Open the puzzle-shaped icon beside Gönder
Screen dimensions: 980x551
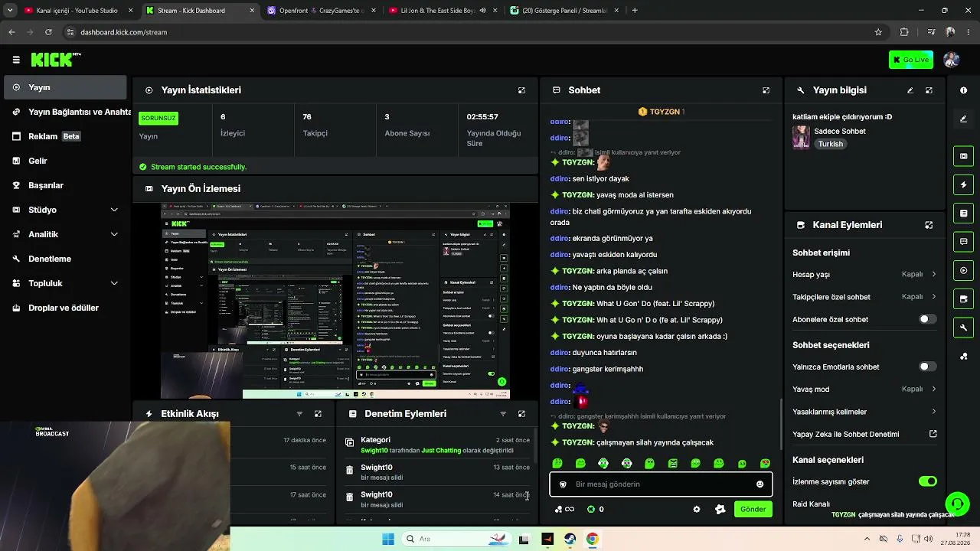pyautogui.click(x=720, y=509)
